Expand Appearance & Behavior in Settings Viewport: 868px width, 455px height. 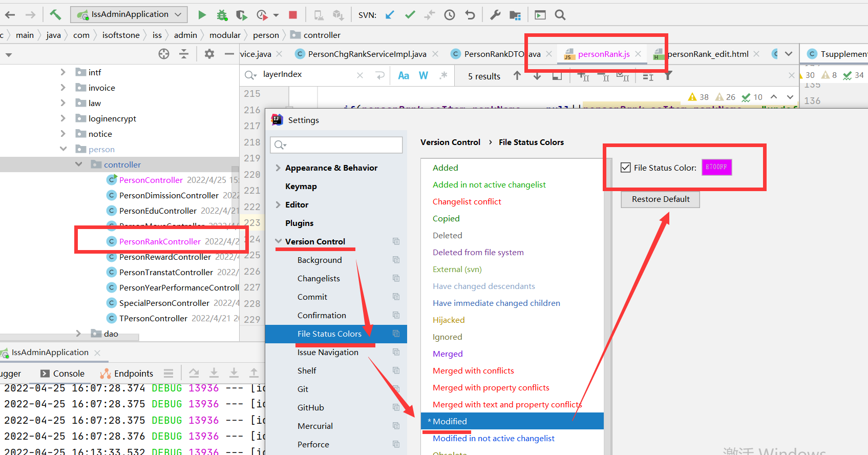point(278,168)
